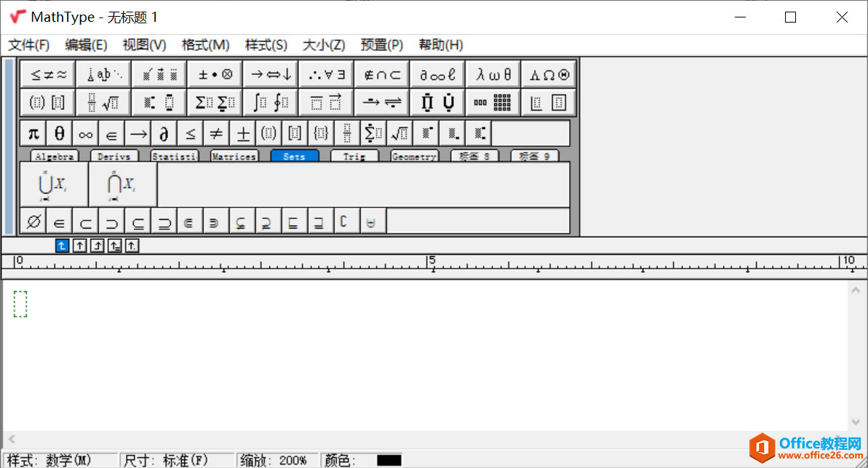
Task: Insert the partial derivative symbol
Action: [164, 132]
